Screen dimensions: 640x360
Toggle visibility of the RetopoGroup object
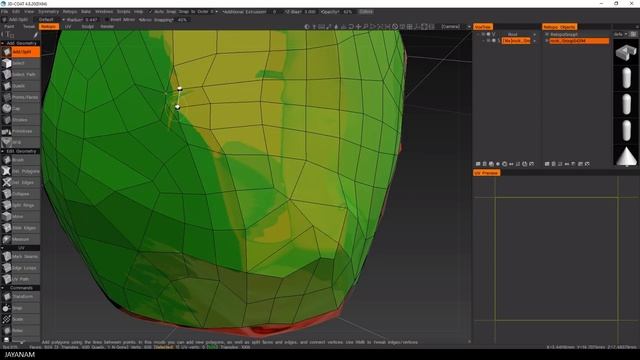point(547,35)
